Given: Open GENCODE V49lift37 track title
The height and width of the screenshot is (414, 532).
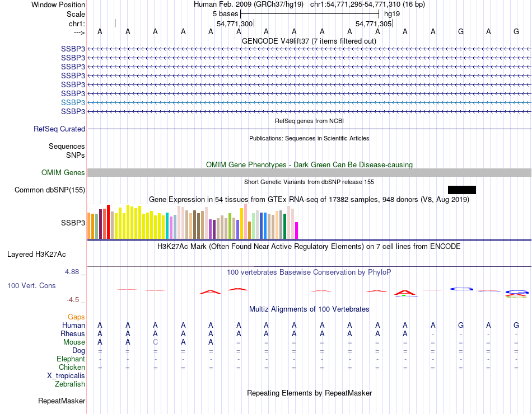Looking at the screenshot, I should click(309, 41).
